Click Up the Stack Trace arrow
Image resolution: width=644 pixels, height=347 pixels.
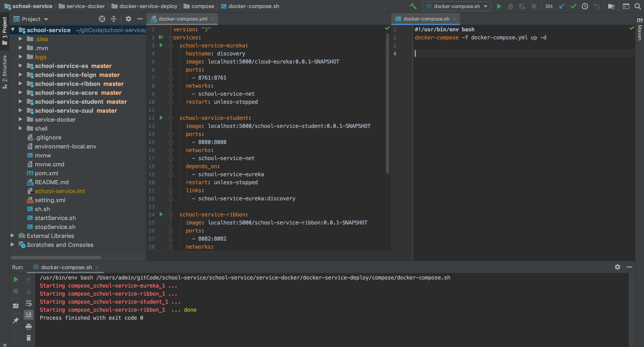click(29, 280)
